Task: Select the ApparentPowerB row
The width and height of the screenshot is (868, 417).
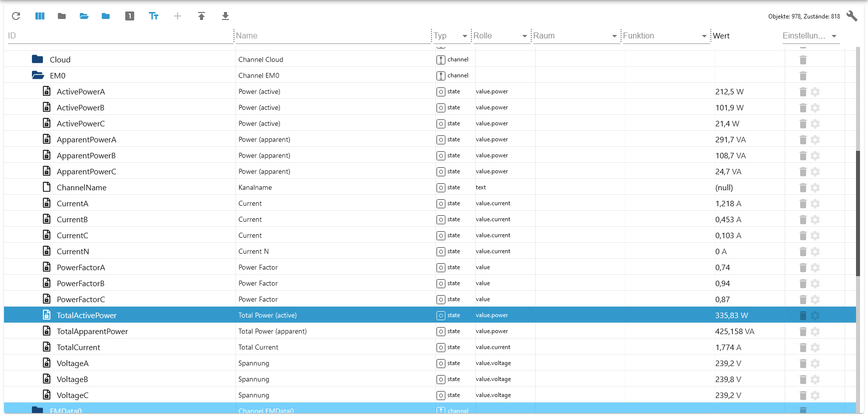Action: [430, 156]
